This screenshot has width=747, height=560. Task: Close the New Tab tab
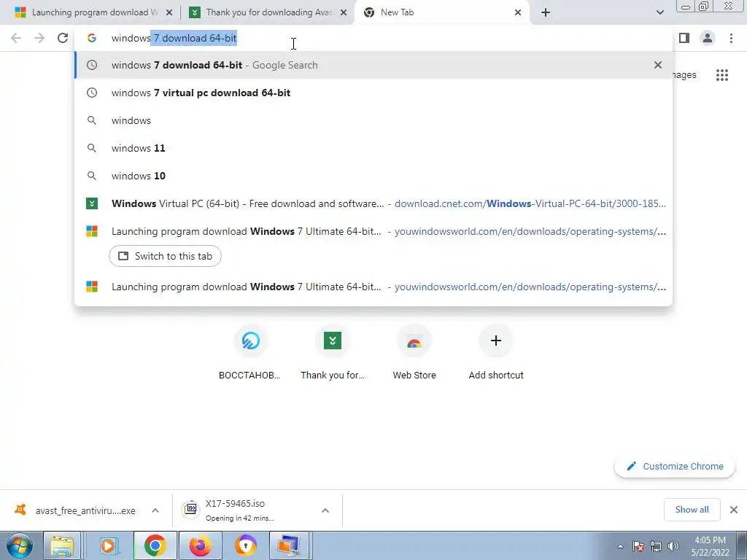point(518,12)
